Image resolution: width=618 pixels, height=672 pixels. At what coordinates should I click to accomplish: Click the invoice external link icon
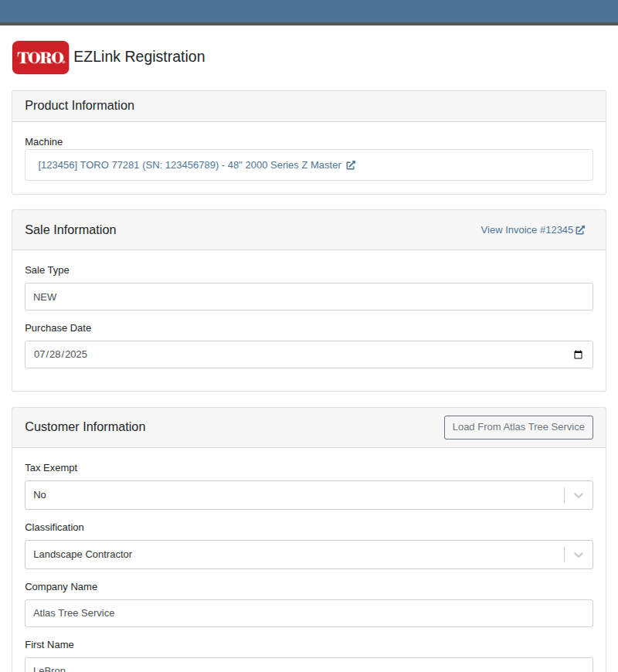(580, 230)
